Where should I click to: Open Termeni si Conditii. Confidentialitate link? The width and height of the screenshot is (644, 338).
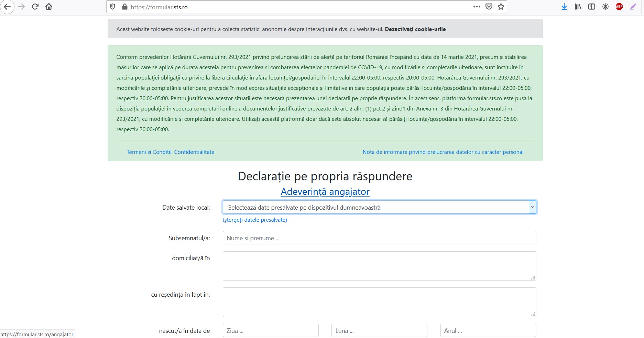[x=170, y=152]
